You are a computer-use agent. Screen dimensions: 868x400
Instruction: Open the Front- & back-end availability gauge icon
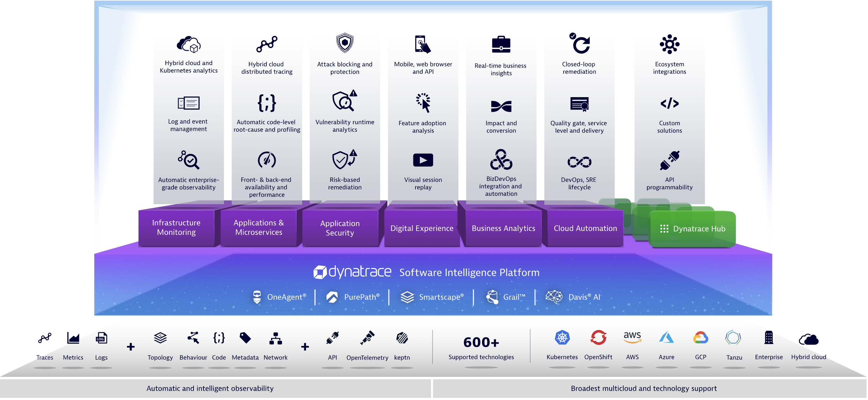click(267, 160)
